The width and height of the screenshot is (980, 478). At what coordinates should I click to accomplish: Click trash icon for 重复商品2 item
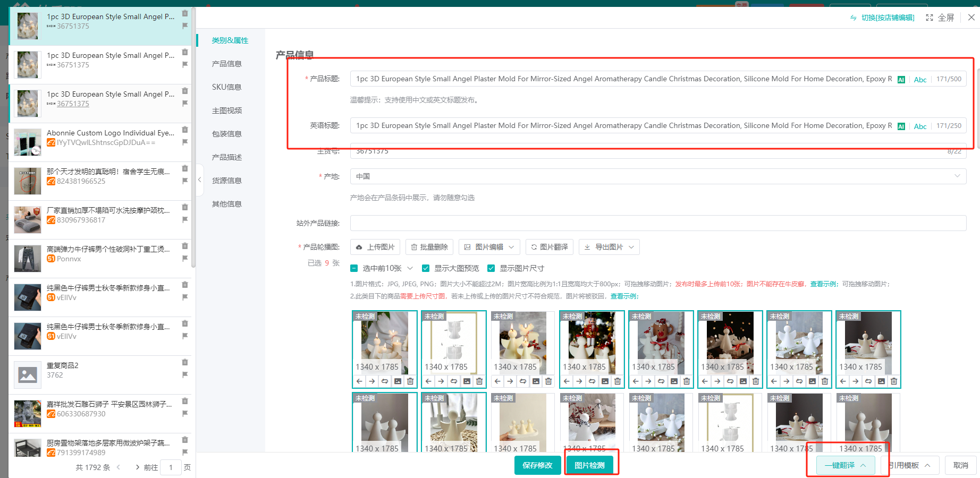(x=185, y=362)
